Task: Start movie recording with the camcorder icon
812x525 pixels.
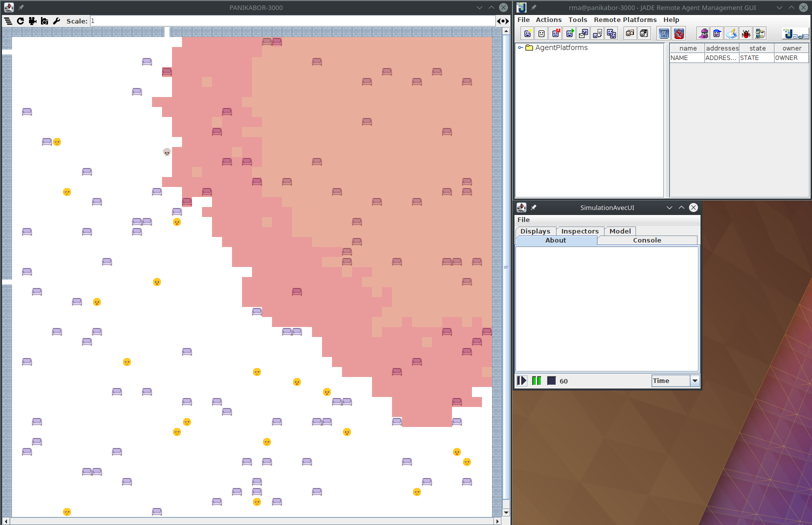Action: tap(32, 21)
